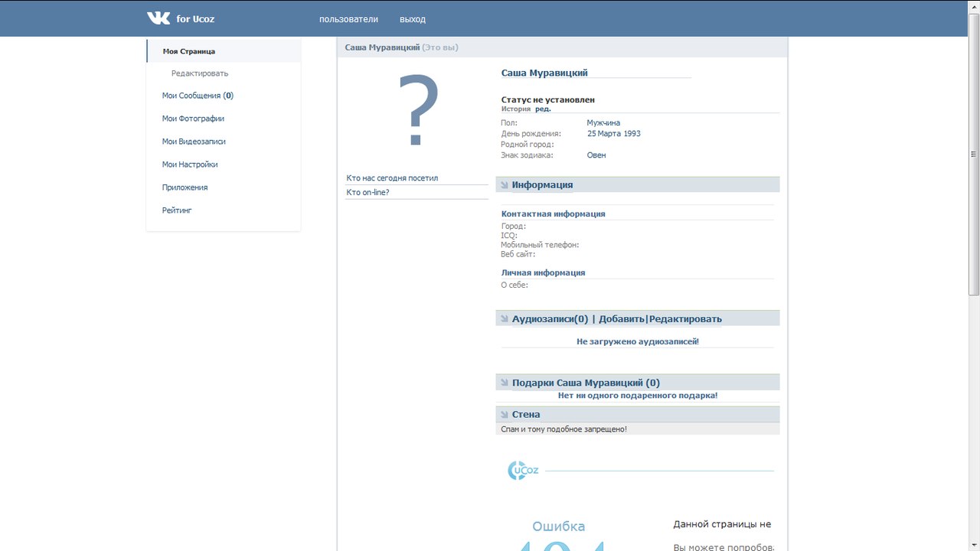Click the ред. link to edit status
980x551 pixels.
(543, 109)
